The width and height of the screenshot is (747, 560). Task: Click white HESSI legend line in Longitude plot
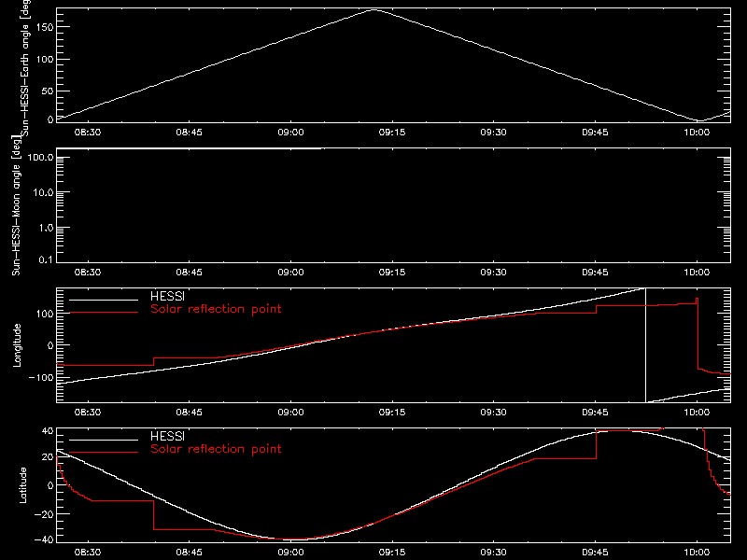[x=104, y=300]
